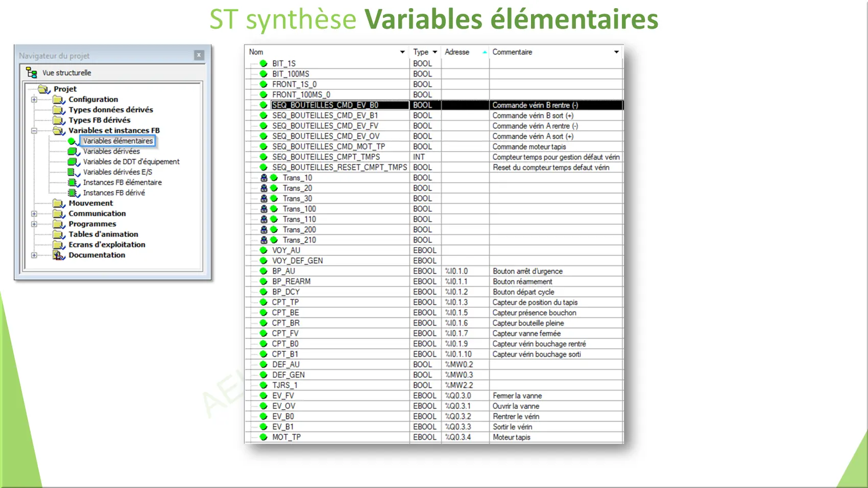Click the lock icon beside Trans_200

coord(264,230)
